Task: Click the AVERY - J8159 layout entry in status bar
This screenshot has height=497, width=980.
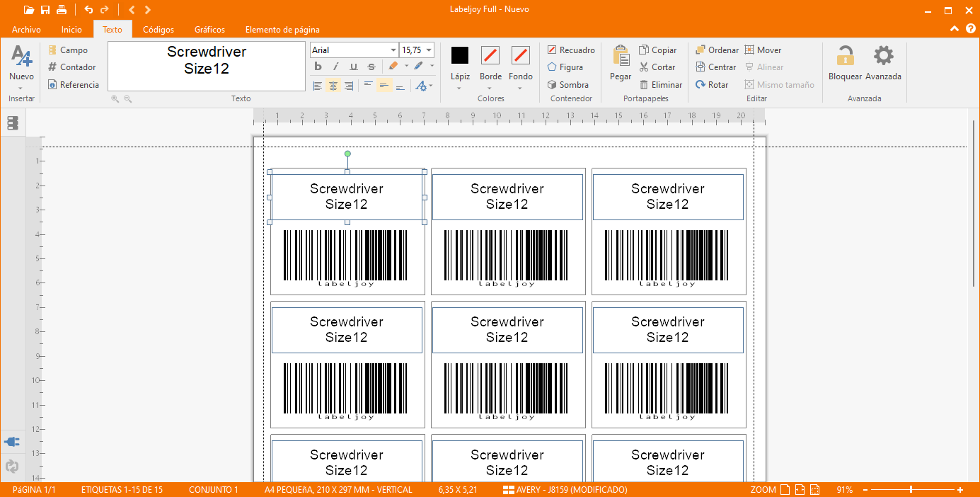Action: (565, 490)
